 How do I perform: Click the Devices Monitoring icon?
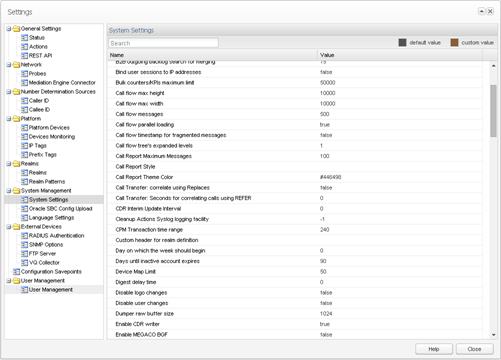point(24,137)
